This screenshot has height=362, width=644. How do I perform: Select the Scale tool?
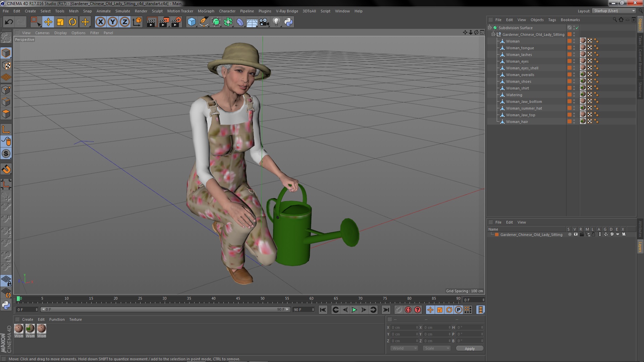(x=60, y=22)
